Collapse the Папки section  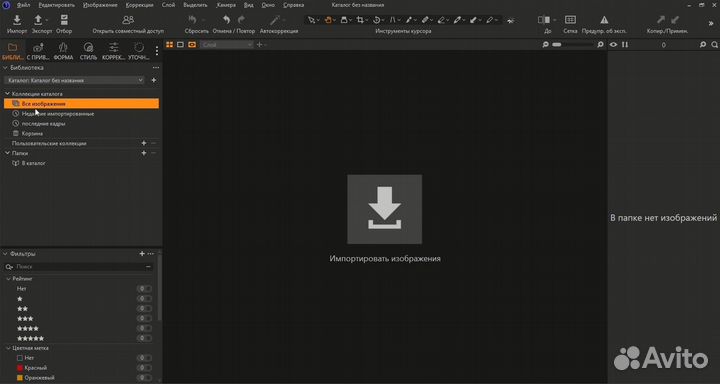point(7,153)
